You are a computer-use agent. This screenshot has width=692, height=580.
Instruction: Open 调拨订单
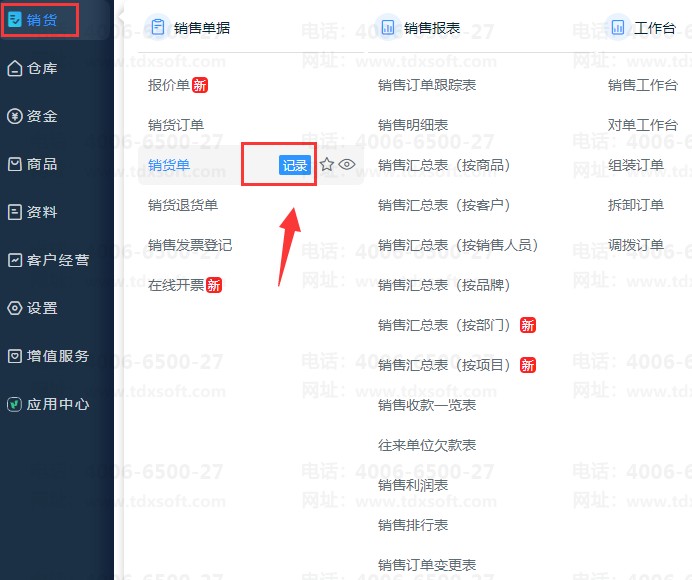pos(636,245)
